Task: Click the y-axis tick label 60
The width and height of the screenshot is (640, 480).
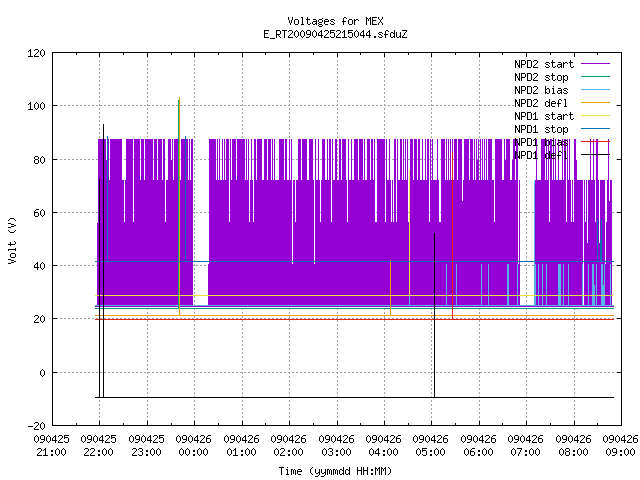Action: [39, 213]
